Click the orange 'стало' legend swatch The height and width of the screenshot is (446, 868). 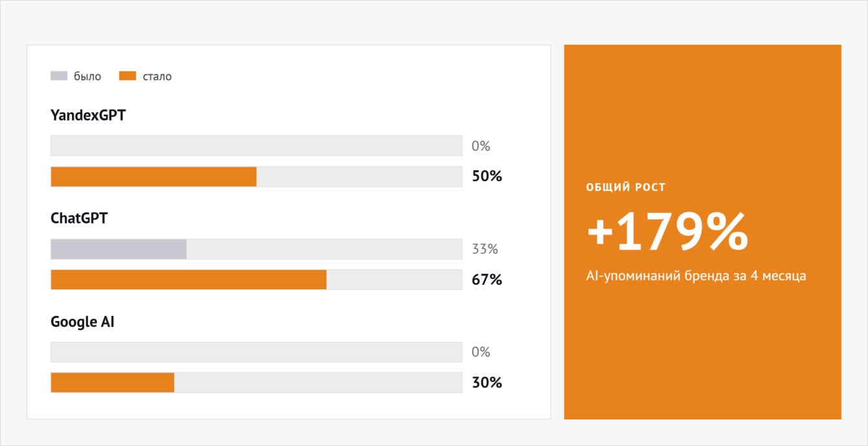click(128, 76)
